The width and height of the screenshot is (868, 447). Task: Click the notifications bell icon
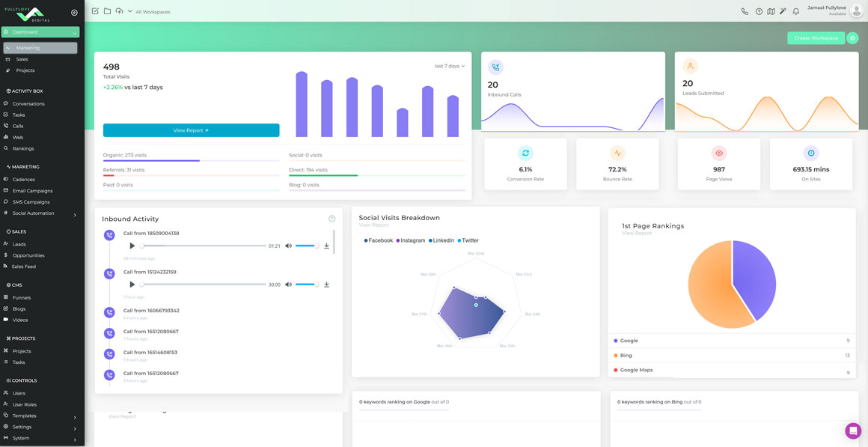pos(796,11)
